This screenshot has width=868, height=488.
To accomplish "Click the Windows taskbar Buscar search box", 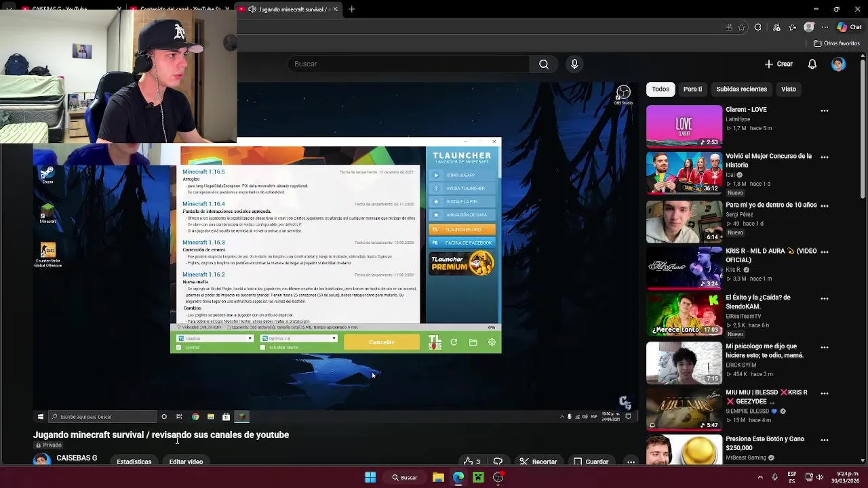I will coord(404,477).
